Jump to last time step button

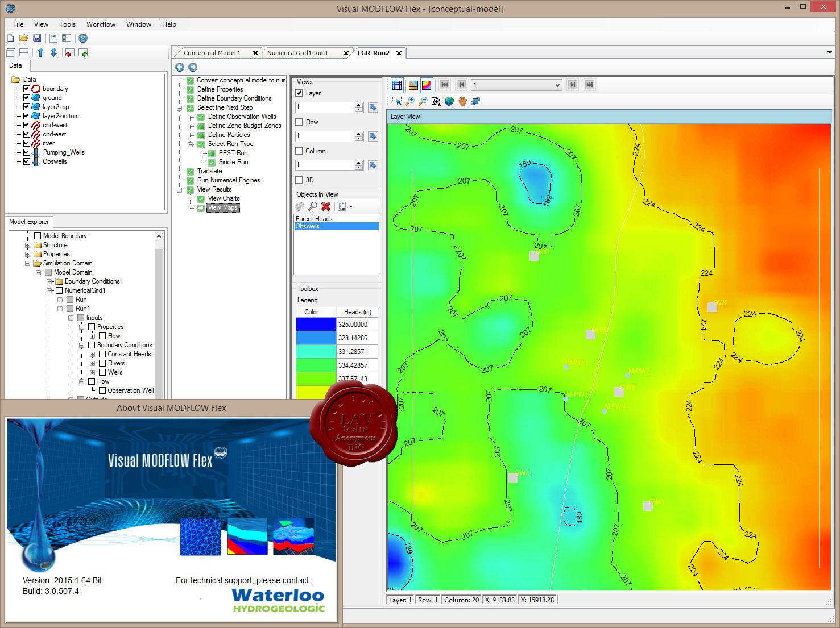point(590,85)
